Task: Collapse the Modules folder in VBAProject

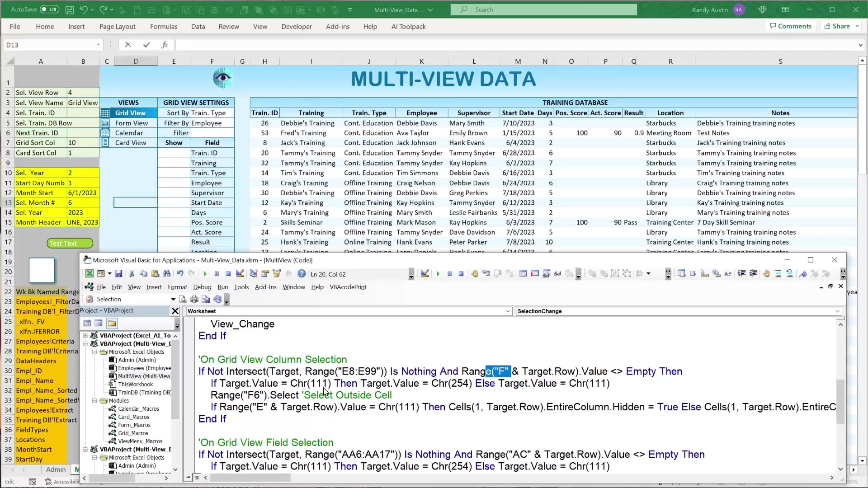Action: [x=94, y=400]
